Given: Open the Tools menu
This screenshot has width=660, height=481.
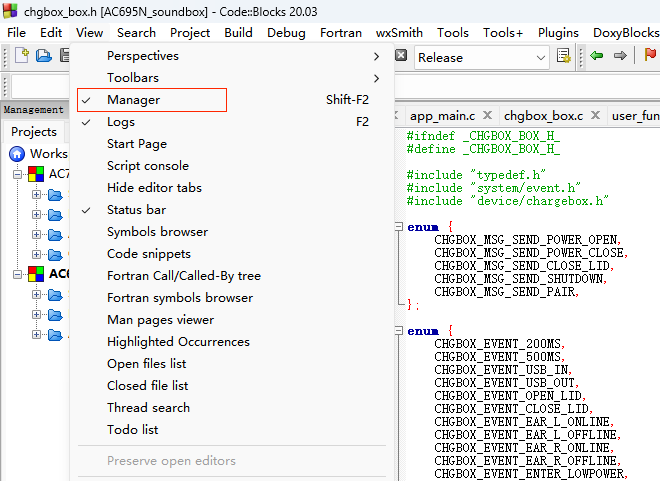Looking at the screenshot, I should click(452, 33).
